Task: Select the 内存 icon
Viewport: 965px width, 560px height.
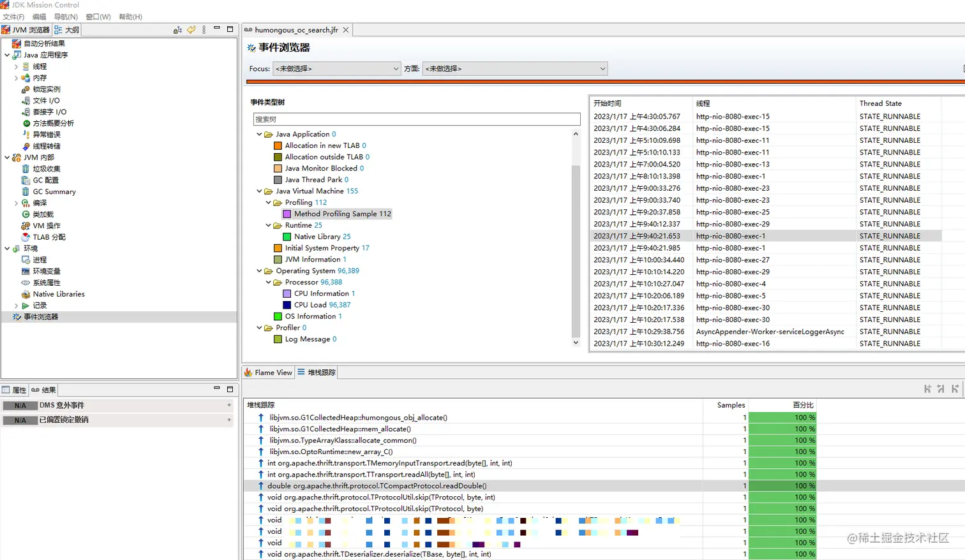Action: coord(26,78)
